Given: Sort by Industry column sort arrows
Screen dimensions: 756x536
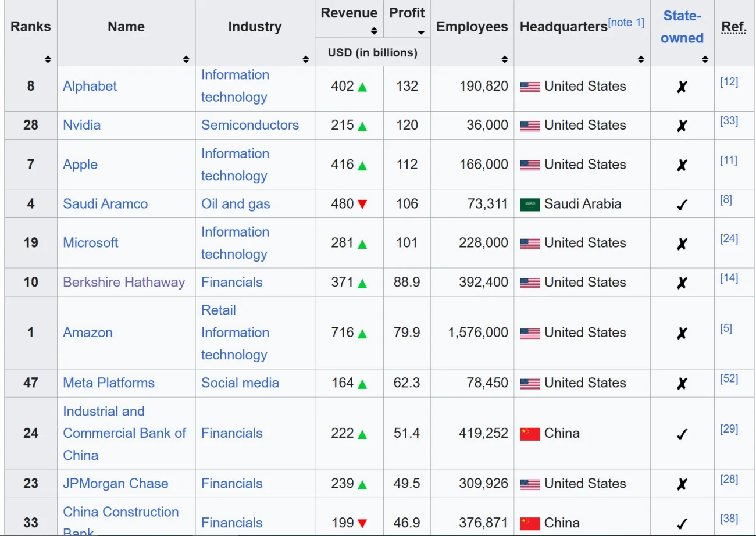Looking at the screenshot, I should [306, 59].
